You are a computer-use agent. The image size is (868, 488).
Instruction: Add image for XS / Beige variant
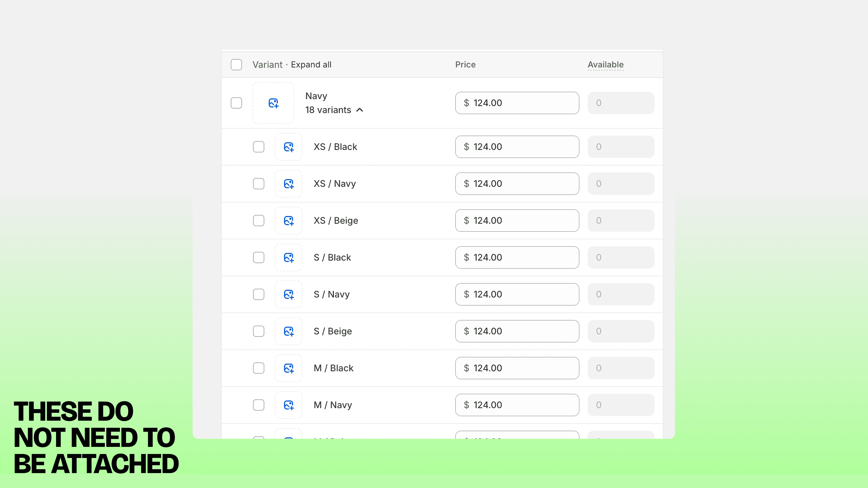(x=288, y=221)
